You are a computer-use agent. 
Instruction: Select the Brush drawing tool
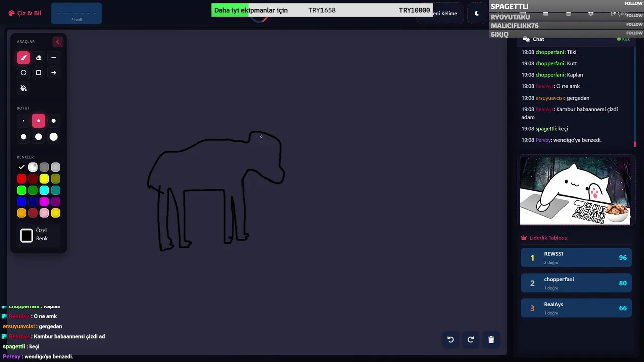23,58
